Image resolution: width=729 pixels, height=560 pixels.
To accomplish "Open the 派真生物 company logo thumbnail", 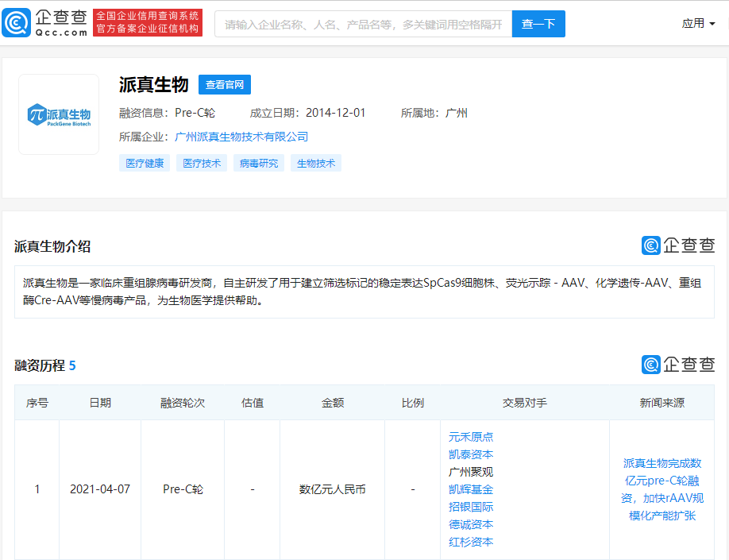I will (x=59, y=114).
